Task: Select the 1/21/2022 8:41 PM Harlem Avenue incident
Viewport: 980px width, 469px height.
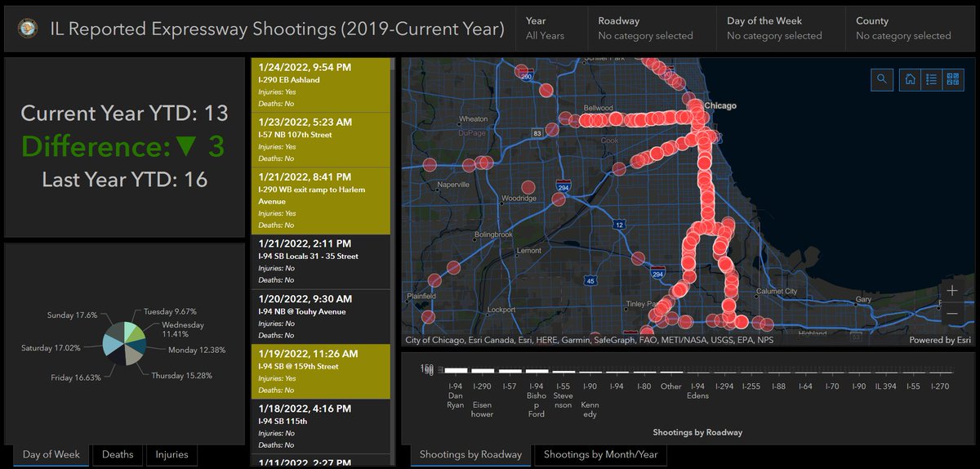Action: pos(320,201)
